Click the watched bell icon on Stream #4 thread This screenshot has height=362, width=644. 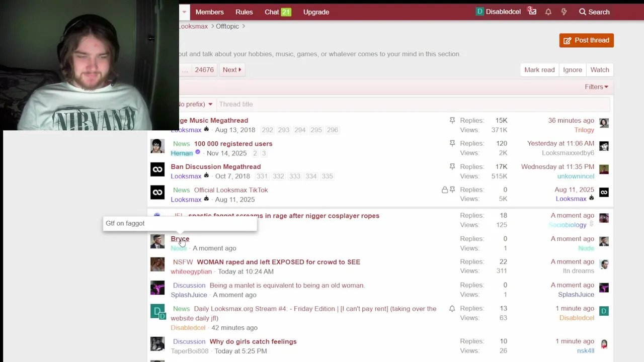[452, 309]
